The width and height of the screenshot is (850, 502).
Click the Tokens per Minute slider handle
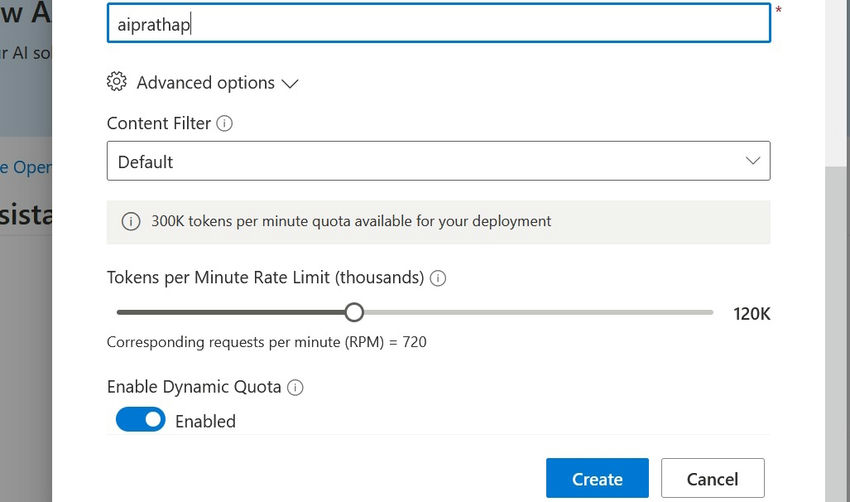coord(354,312)
